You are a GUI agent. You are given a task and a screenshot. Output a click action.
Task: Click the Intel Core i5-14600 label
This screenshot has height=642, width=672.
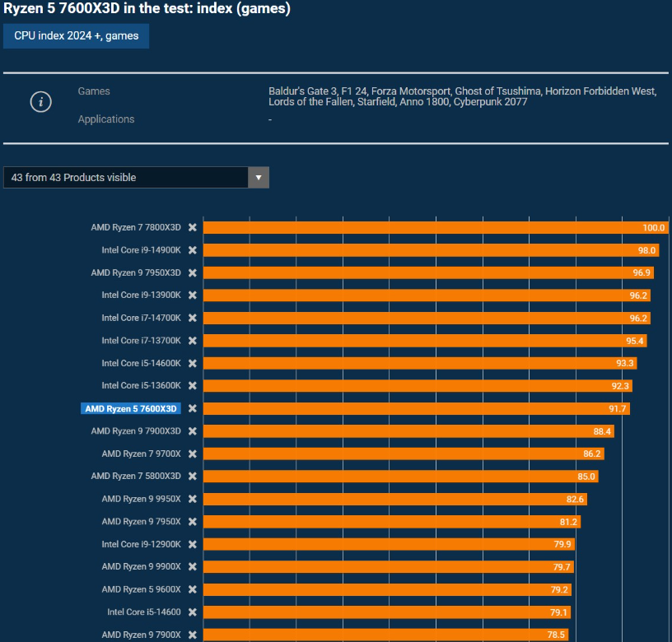tap(144, 612)
